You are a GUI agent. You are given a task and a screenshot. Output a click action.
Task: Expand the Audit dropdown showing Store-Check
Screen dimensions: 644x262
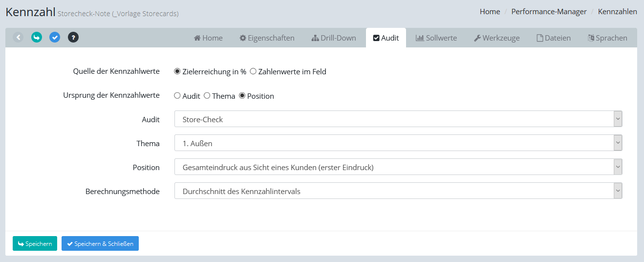click(398, 119)
